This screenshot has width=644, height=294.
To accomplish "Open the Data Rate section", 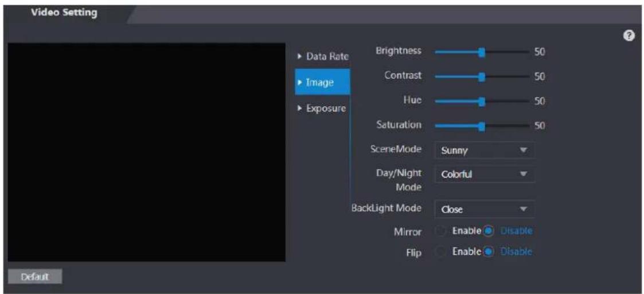I will pyautogui.click(x=322, y=56).
